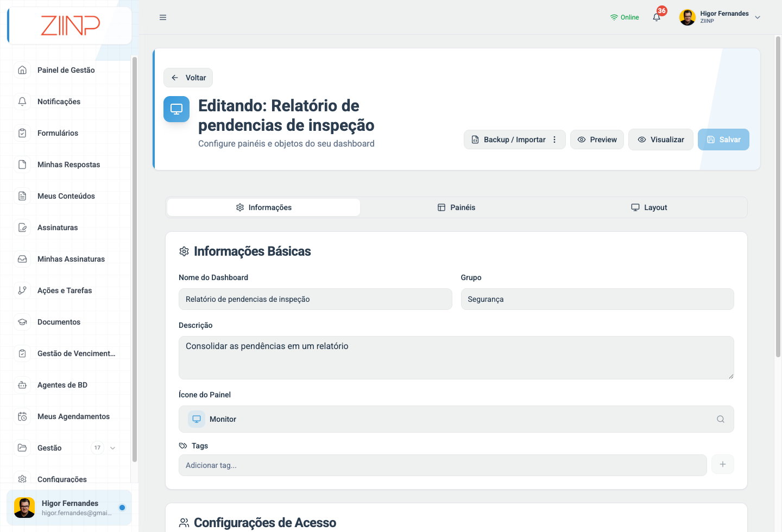Click the Preview button
Screen dimensions: 782x532
pyautogui.click(x=597, y=140)
